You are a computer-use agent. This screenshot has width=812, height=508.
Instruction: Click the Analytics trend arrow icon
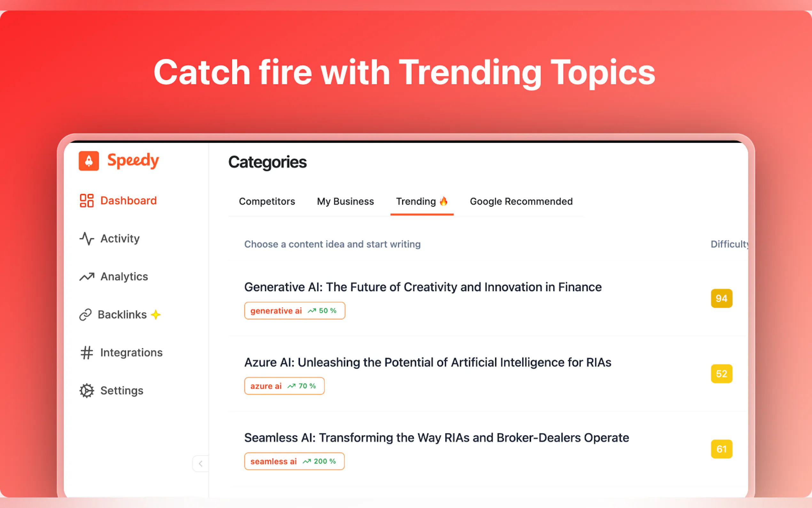click(x=87, y=276)
